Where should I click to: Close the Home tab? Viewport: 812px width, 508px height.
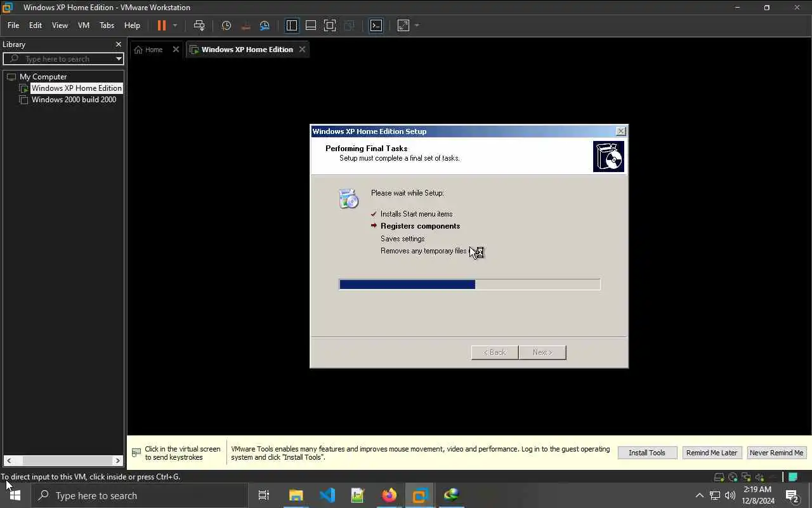pyautogui.click(x=176, y=50)
